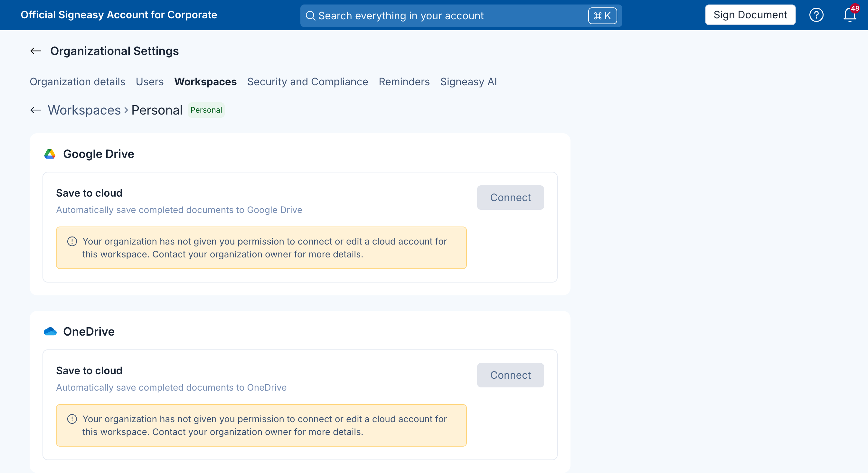Click the Command K shortcut badge
This screenshot has height=473, width=868.
(x=602, y=16)
